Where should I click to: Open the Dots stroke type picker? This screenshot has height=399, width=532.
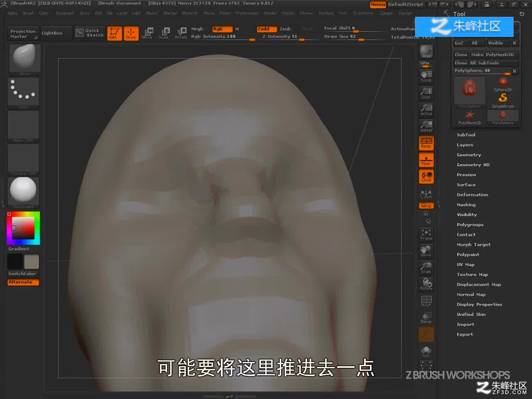click(24, 93)
